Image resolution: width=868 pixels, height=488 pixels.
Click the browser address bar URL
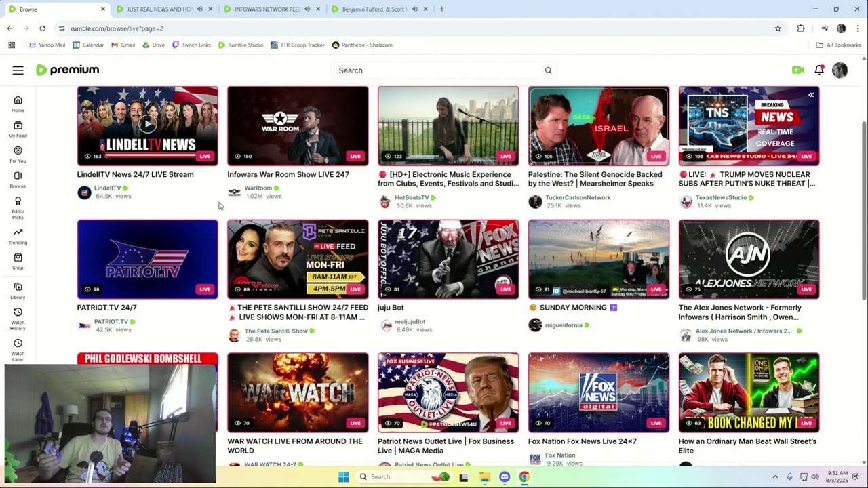[x=117, y=28]
